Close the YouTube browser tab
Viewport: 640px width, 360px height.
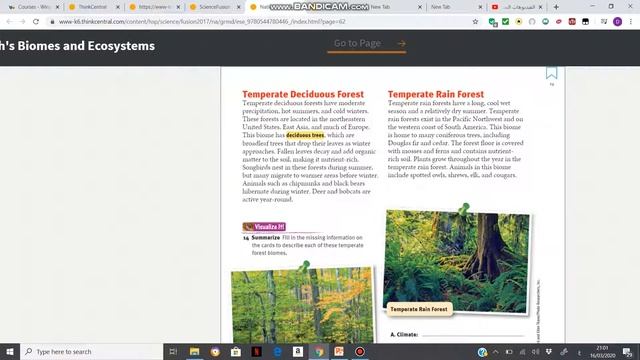(541, 7)
